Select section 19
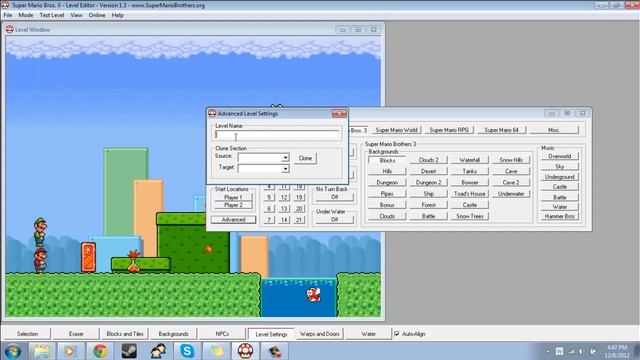Viewport: 640px width, 360px height. [299, 198]
